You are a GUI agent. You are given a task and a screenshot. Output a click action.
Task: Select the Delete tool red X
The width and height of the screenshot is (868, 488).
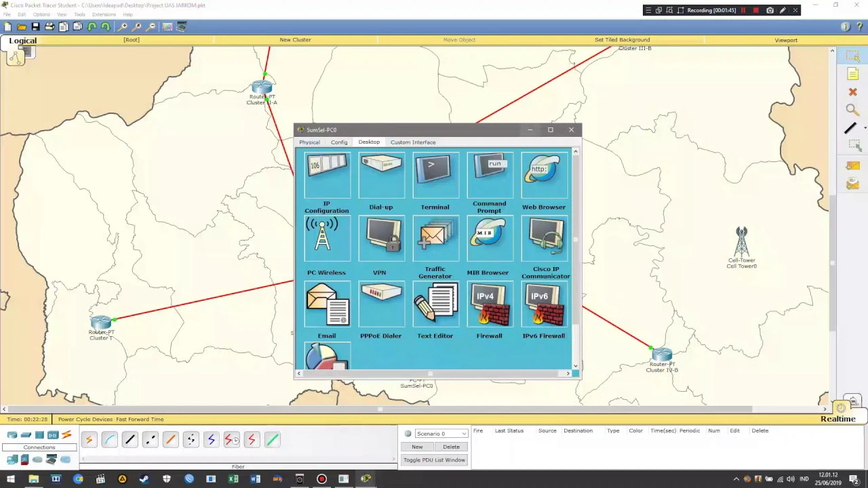pyautogui.click(x=853, y=91)
